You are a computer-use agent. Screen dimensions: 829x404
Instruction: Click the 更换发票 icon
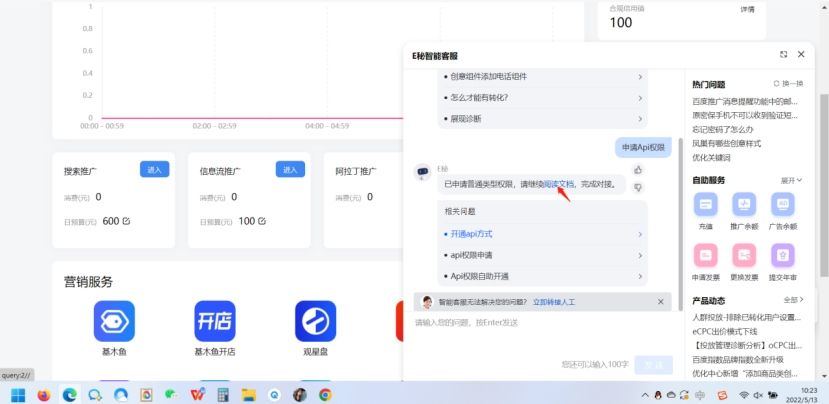tap(744, 256)
